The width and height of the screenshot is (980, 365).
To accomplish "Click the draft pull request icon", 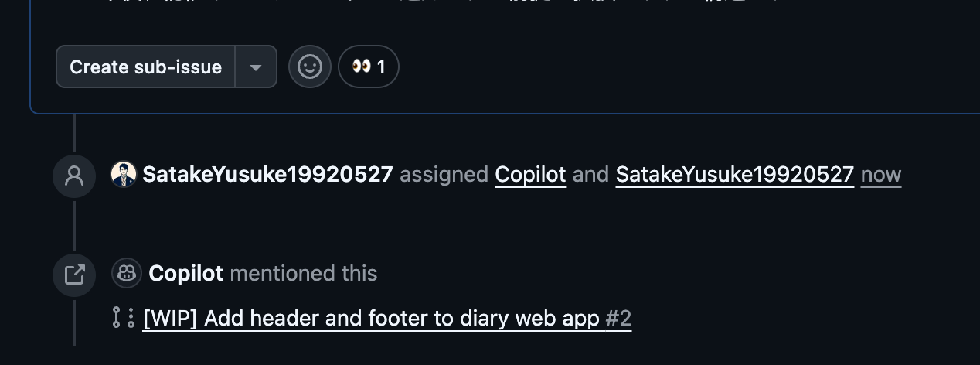I will point(124,318).
